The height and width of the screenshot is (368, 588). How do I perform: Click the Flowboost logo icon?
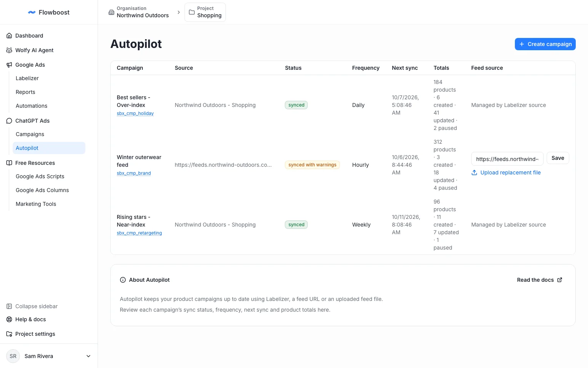(x=32, y=12)
